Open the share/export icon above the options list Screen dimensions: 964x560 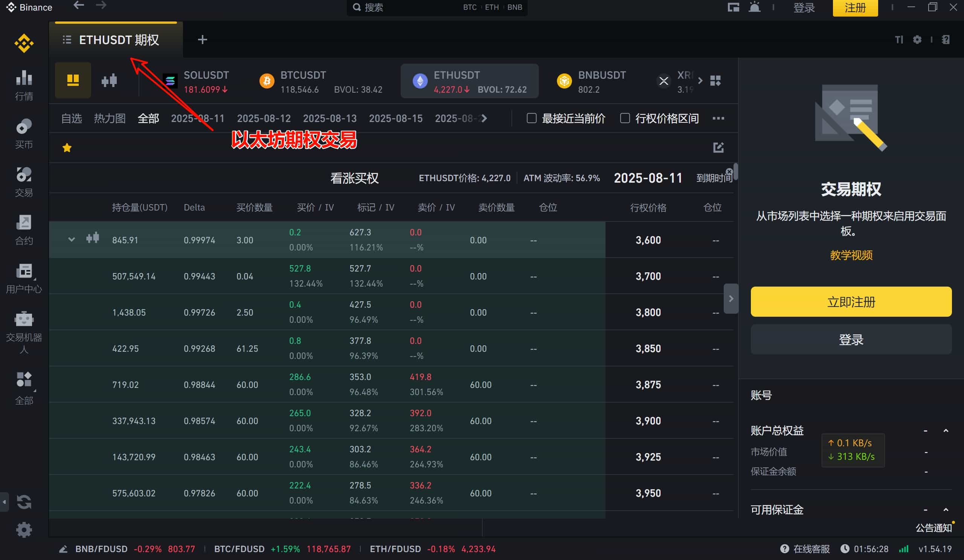click(719, 147)
